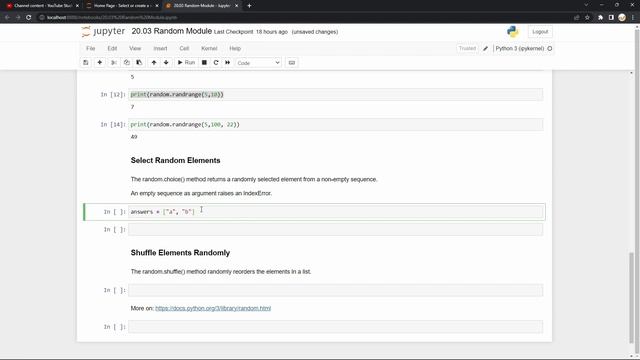Viewport: 640px width, 360px height.
Task: Rename notebook title 20.03 Random Module
Action: tap(171, 31)
